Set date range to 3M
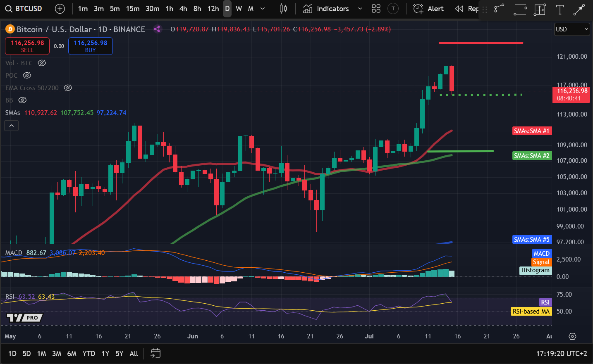 point(57,354)
